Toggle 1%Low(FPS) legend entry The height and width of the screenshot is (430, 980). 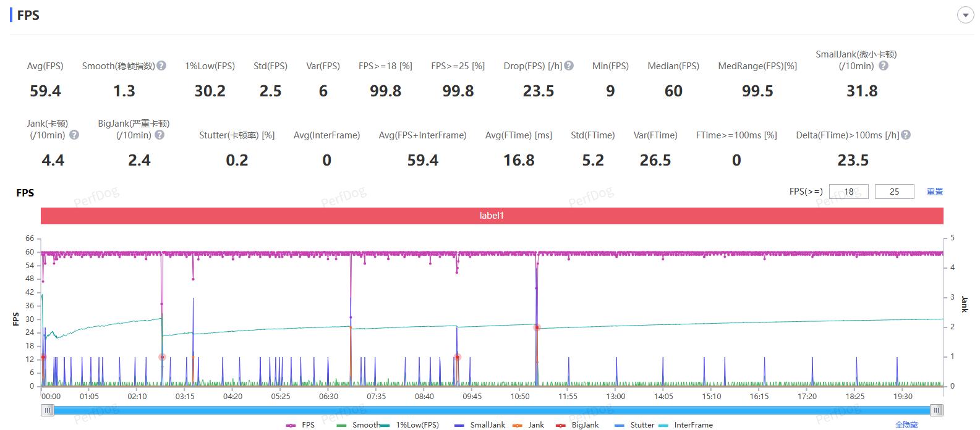(x=410, y=425)
